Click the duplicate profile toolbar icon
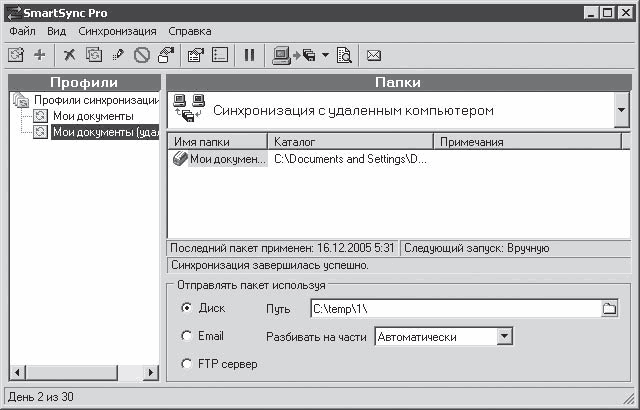The width and height of the screenshot is (640, 410). [x=94, y=55]
